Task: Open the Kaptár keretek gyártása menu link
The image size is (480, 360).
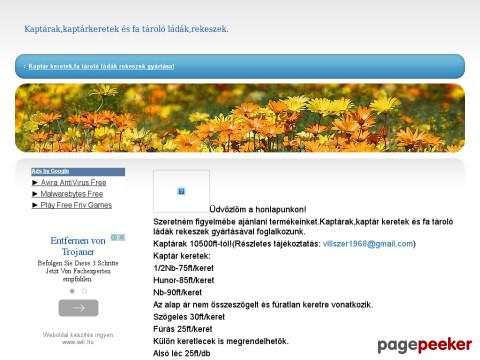Action: (x=101, y=66)
